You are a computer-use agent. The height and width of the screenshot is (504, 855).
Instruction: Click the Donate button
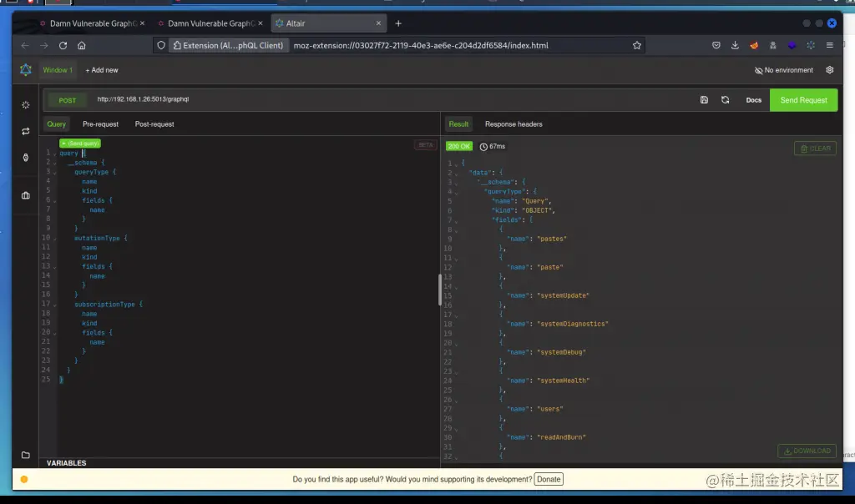(x=549, y=480)
